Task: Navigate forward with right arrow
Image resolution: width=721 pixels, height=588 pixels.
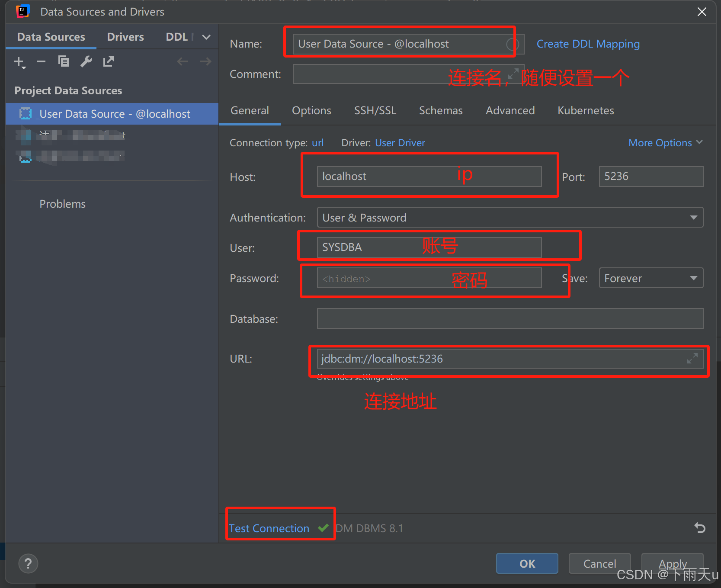Action: coord(205,62)
